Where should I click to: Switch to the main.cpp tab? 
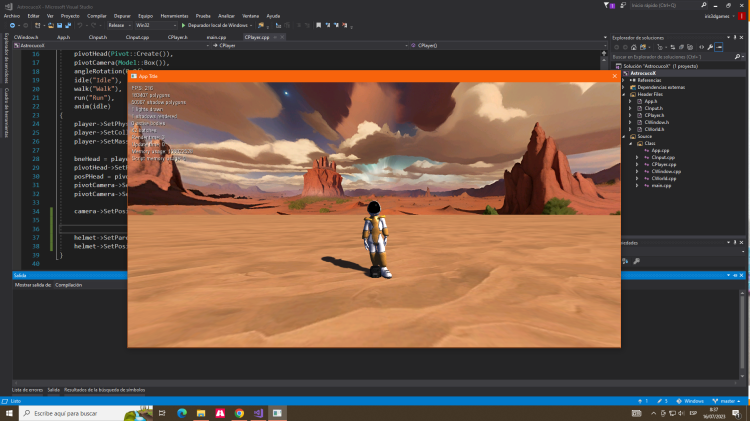(216, 37)
